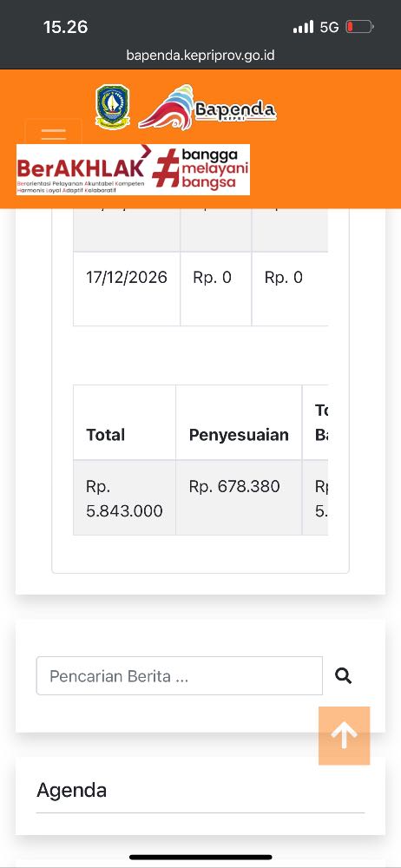Image resolution: width=401 pixels, height=868 pixels.
Task: Focus the Pencarian Berita search field
Action: pyautogui.click(x=180, y=675)
